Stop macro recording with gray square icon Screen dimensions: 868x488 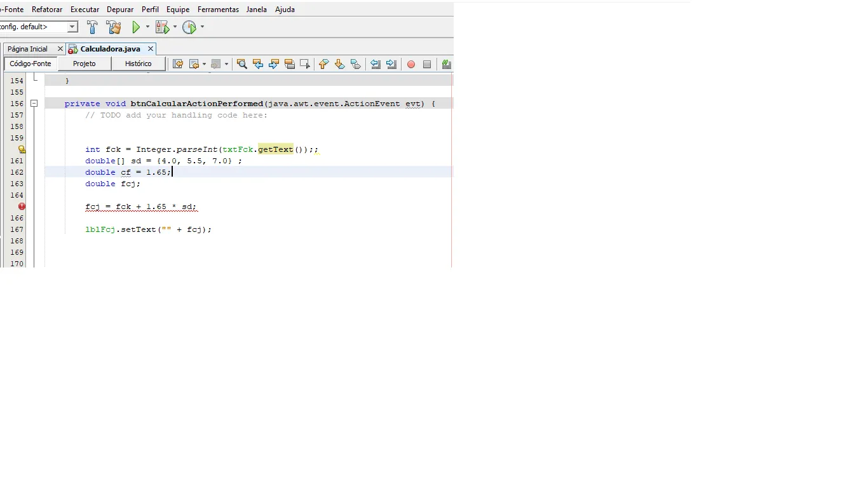coord(427,64)
